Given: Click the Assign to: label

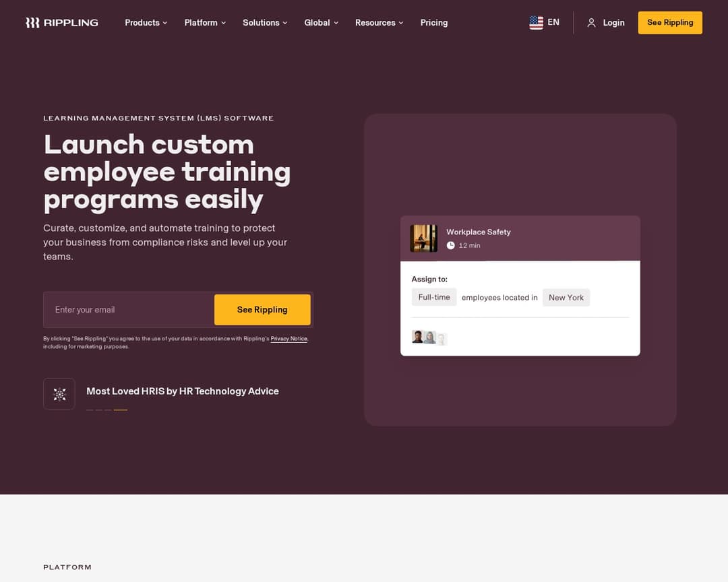Looking at the screenshot, I should (x=429, y=279).
